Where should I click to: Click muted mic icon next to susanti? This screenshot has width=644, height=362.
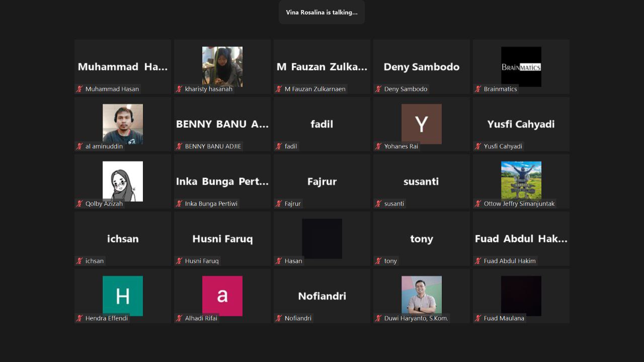pos(378,204)
